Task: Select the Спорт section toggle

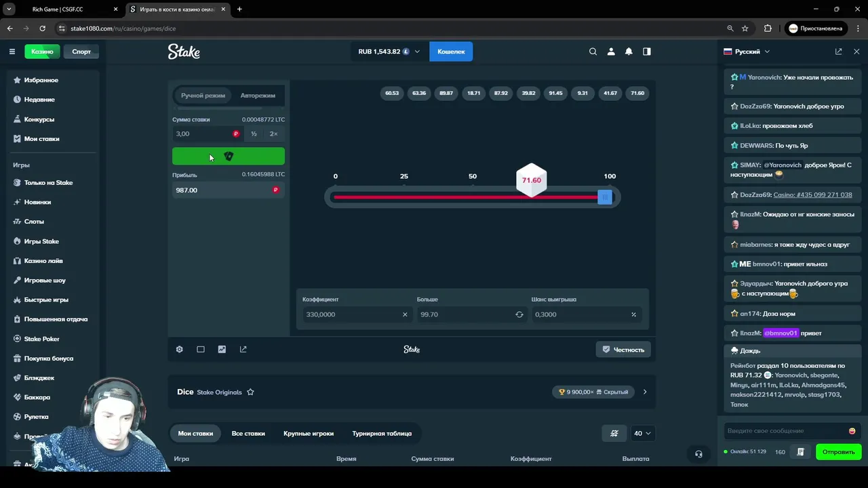Action: point(81,52)
